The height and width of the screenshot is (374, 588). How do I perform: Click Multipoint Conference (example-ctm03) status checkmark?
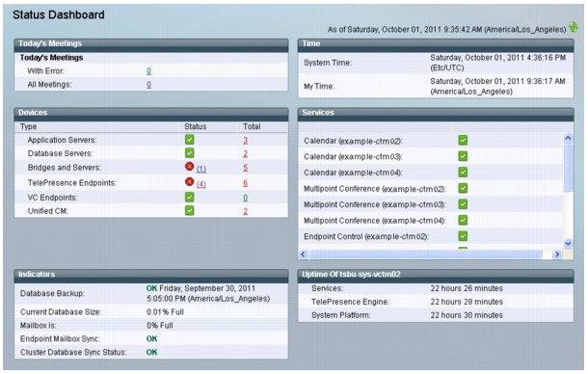tap(463, 204)
